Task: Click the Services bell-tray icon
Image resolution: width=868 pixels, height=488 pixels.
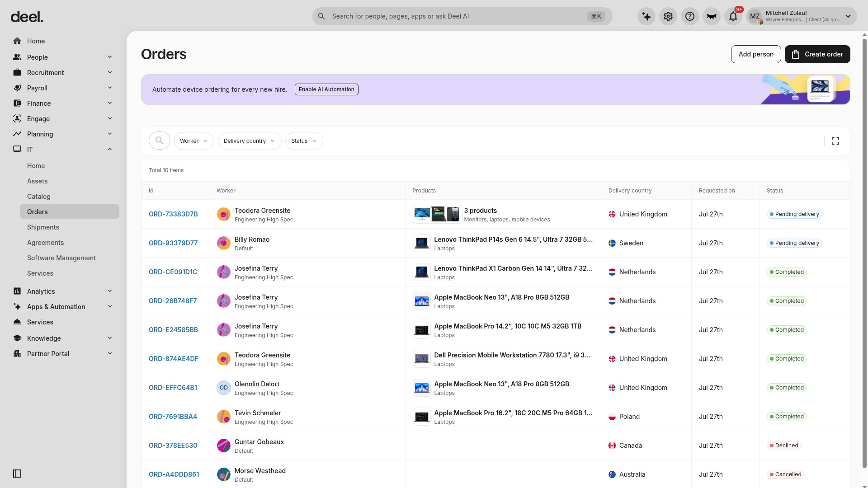Action: tap(17, 322)
